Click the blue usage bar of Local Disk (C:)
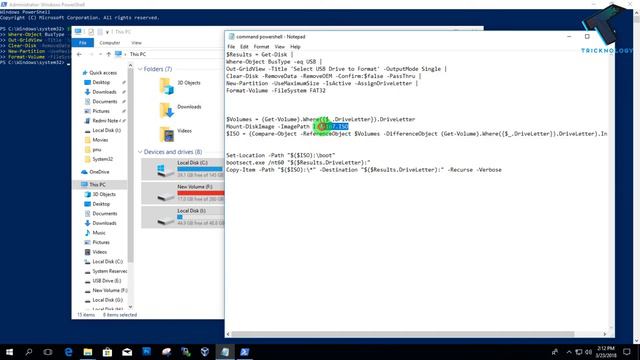Screen dimensions: 640x360 200,169
